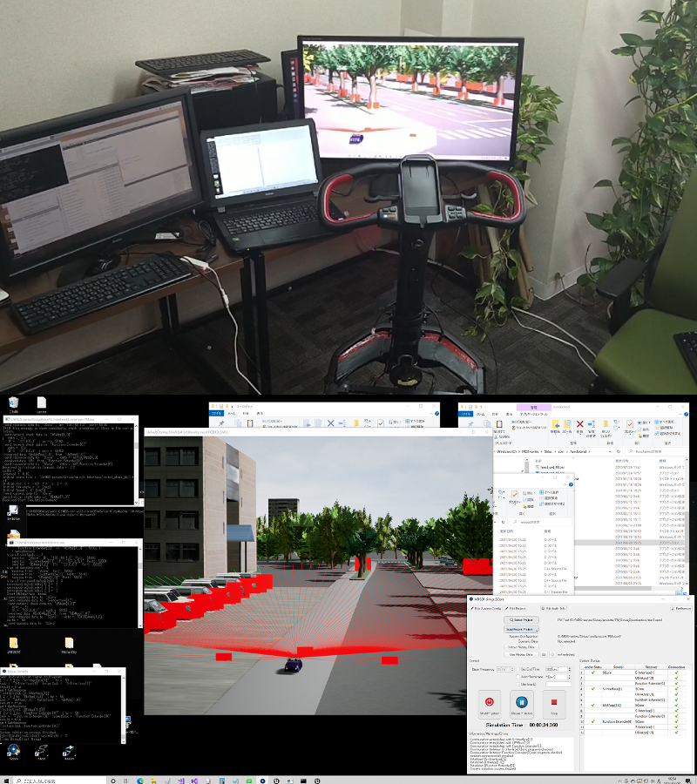Enable the Auto Terminate checkbox
Viewport: 697px width, 784px height.
point(520,676)
